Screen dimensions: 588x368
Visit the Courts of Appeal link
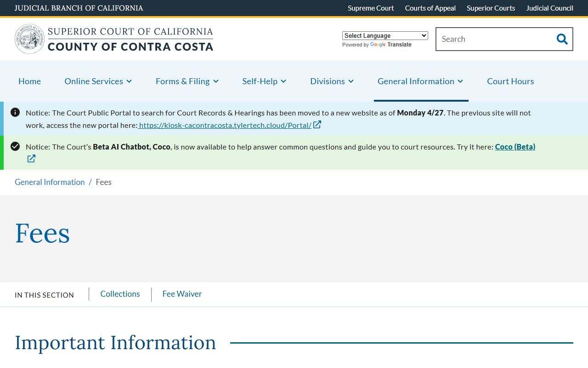pos(430,8)
